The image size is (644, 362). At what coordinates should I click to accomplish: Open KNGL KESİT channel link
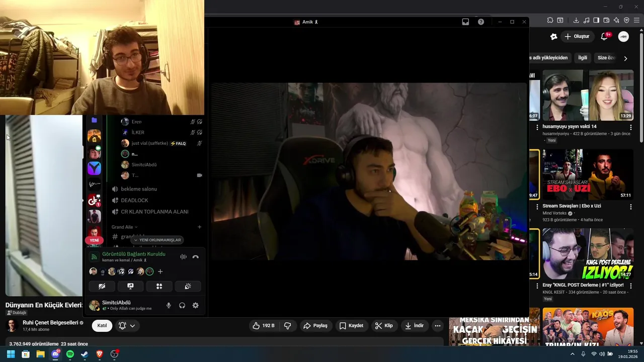tap(553, 292)
